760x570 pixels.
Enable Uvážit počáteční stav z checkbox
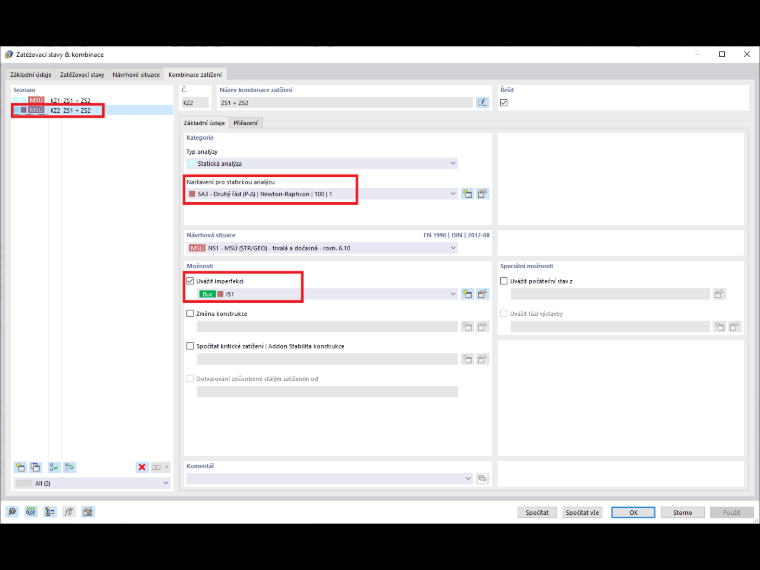click(504, 281)
